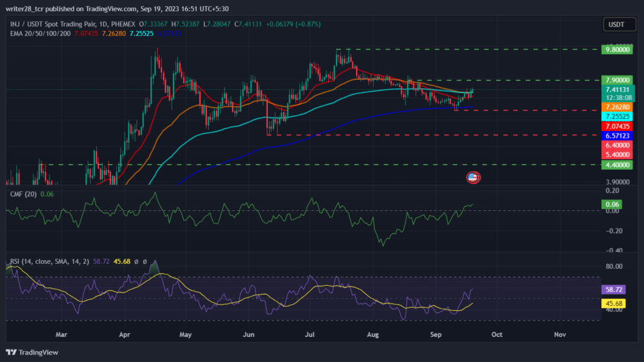Click the purple RSI value label 58.72
The width and height of the screenshot is (644, 362).
pos(614,290)
